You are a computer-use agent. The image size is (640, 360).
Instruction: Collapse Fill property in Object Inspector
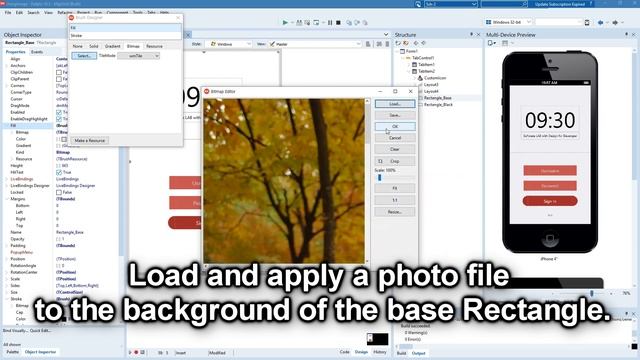pyautogui.click(x=7, y=126)
